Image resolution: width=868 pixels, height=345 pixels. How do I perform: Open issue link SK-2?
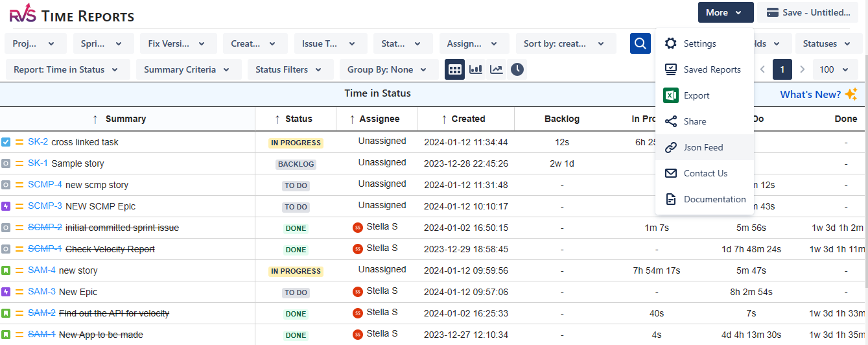click(38, 142)
